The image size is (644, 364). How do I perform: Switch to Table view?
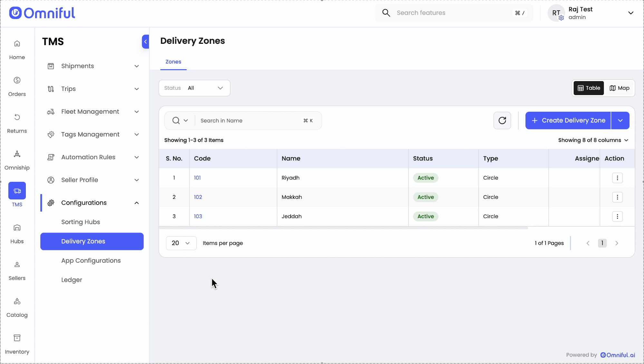tap(589, 88)
